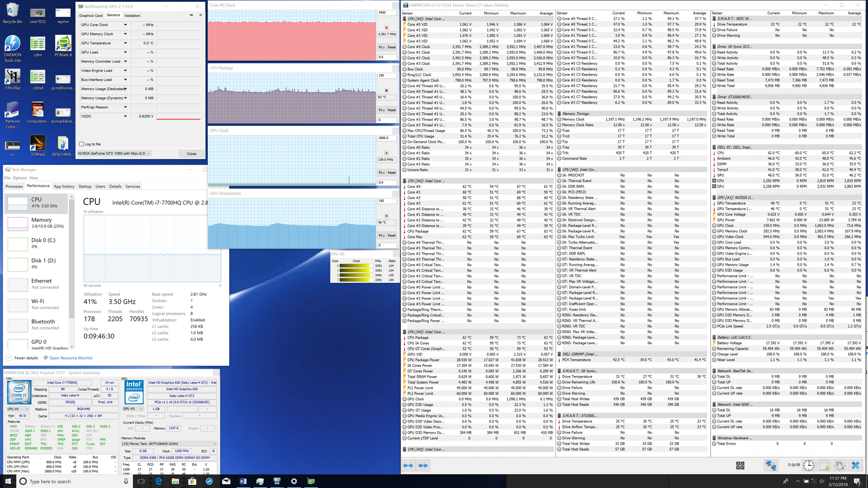868x488 pixels.
Task: Open View menu in Task Manager
Action: pos(33,178)
